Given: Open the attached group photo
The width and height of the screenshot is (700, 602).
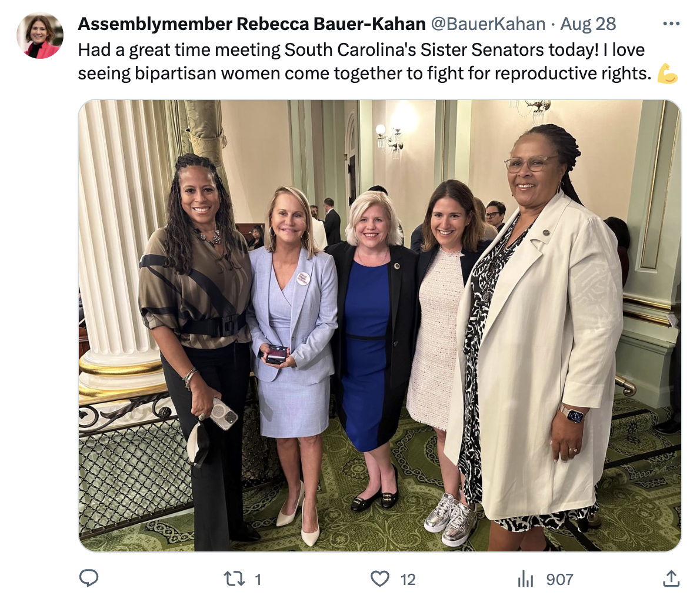Looking at the screenshot, I should coord(380,325).
